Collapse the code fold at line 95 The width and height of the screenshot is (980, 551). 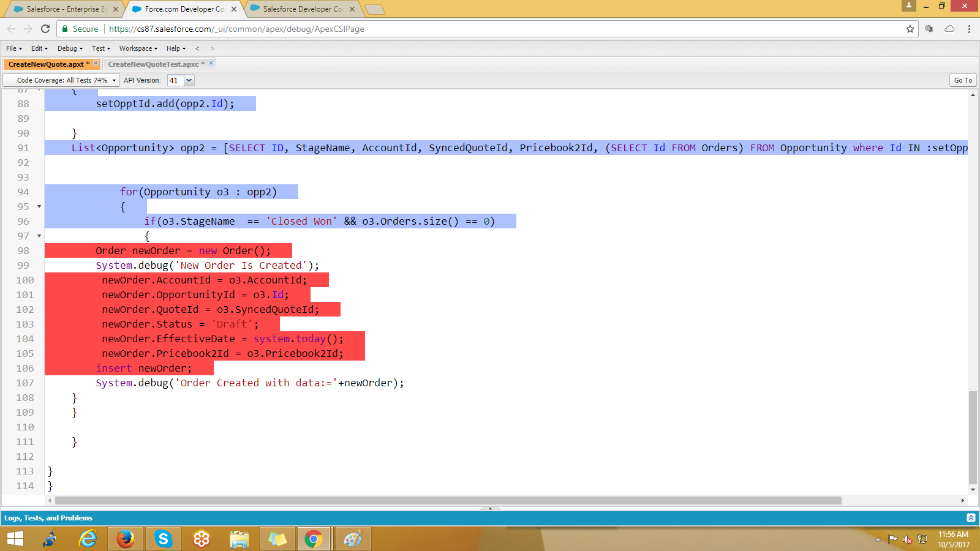[39, 206]
